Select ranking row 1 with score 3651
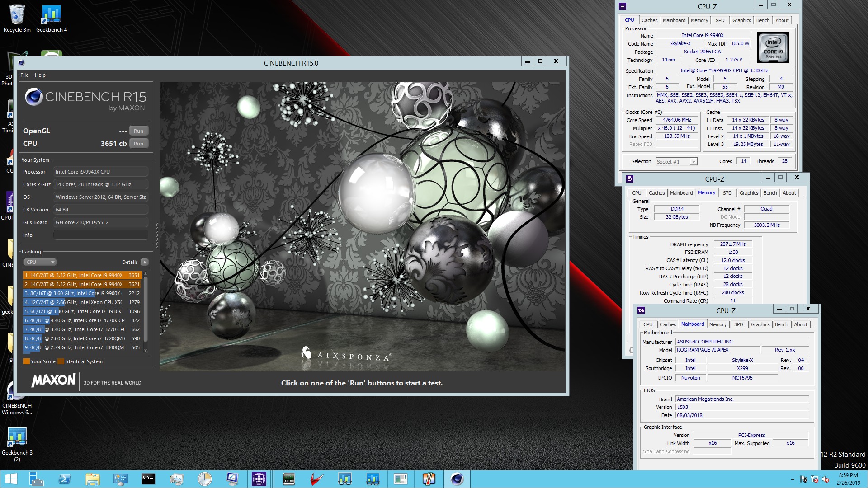The image size is (868, 488). click(x=82, y=275)
